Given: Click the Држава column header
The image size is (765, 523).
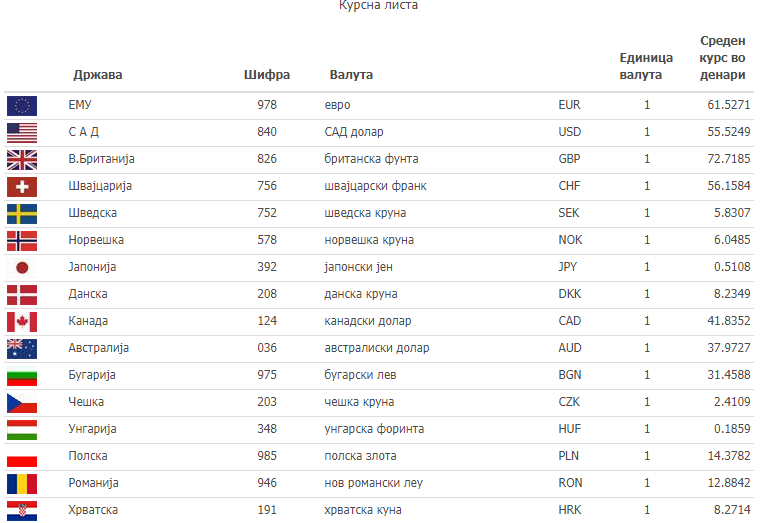Looking at the screenshot, I should pos(98,75).
